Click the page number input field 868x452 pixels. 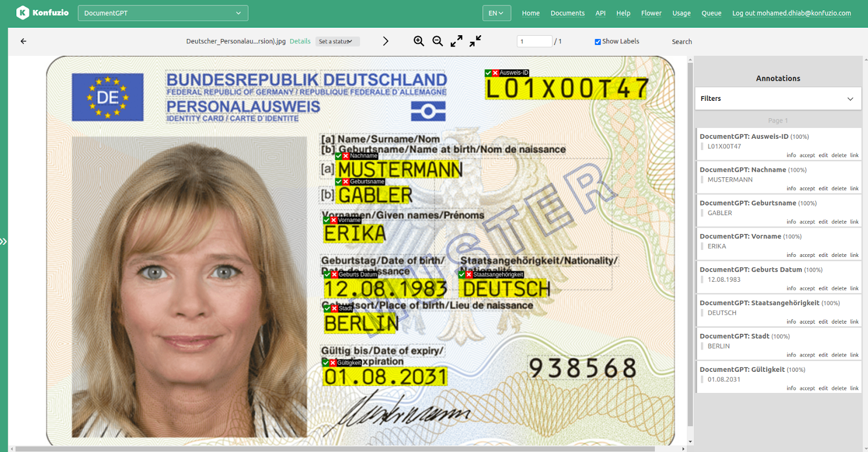click(x=534, y=41)
